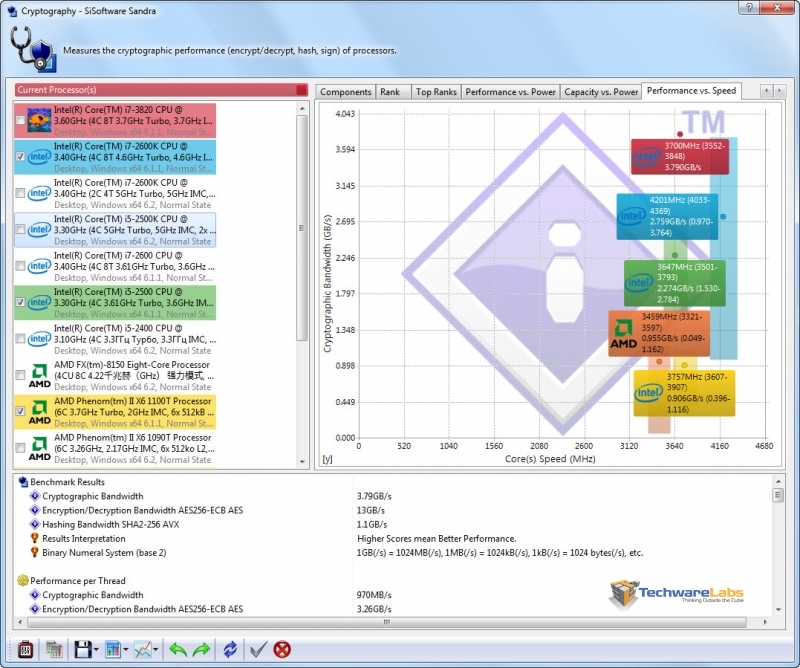The width and height of the screenshot is (800, 668).
Task: Click the Intel logo of Core i5-2500K row
Action: pos(39,230)
